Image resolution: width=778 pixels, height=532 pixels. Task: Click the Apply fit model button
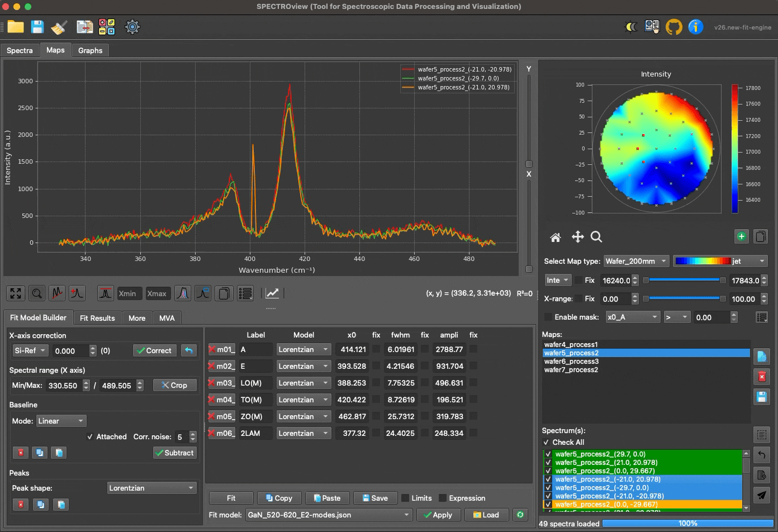439,515
